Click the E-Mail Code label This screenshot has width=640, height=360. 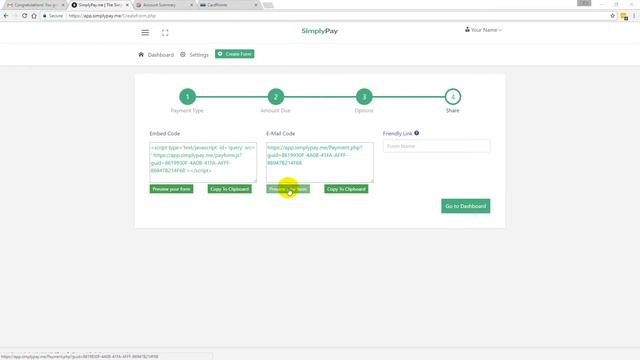[280, 133]
